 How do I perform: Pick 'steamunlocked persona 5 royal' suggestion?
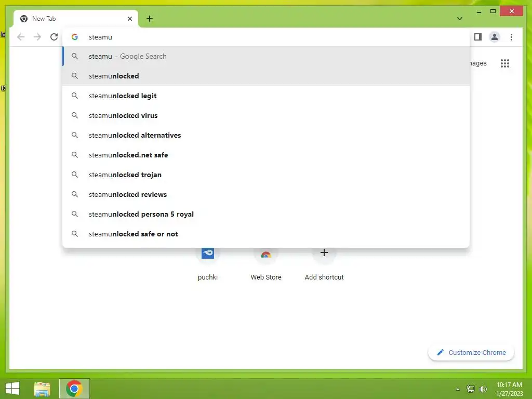pyautogui.click(x=266, y=214)
